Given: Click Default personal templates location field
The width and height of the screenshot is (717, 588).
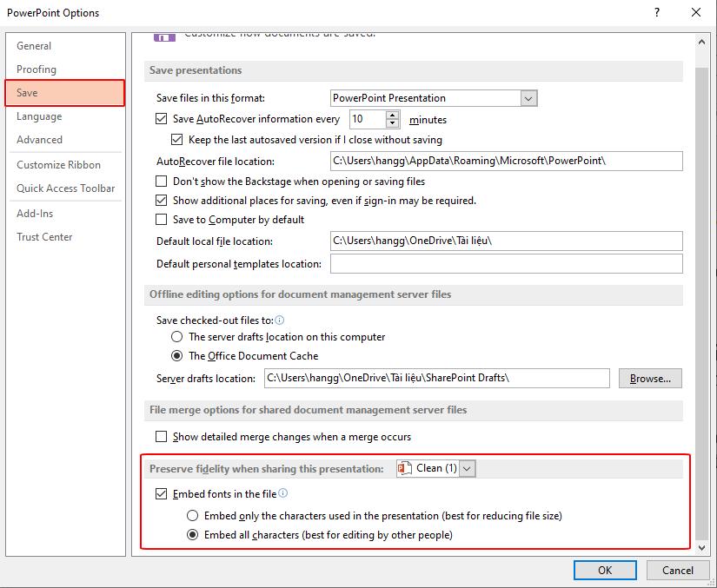Looking at the screenshot, I should [x=506, y=264].
